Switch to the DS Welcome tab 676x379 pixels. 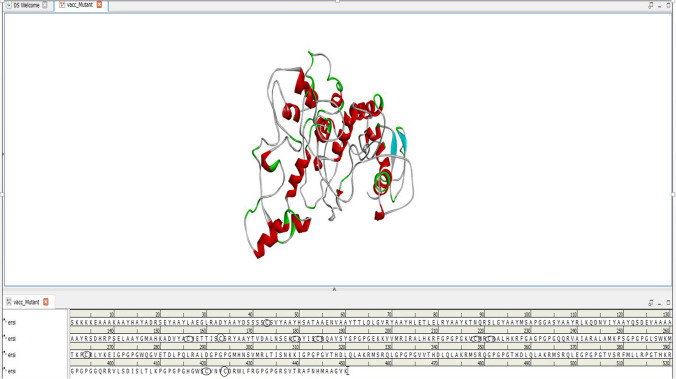26,5
